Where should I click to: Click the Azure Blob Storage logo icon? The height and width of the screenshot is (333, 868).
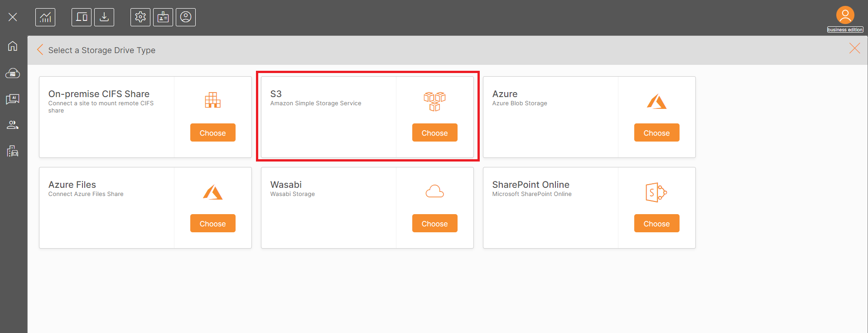(x=656, y=101)
